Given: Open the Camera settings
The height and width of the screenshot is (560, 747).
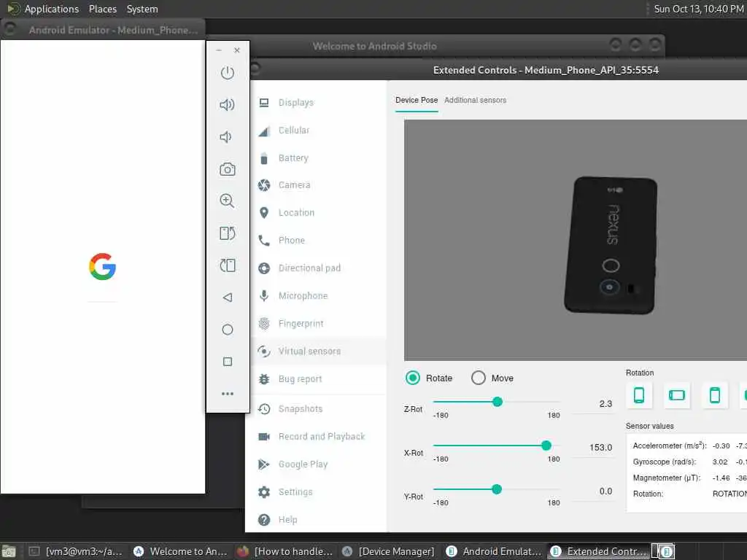Looking at the screenshot, I should [x=318, y=185].
